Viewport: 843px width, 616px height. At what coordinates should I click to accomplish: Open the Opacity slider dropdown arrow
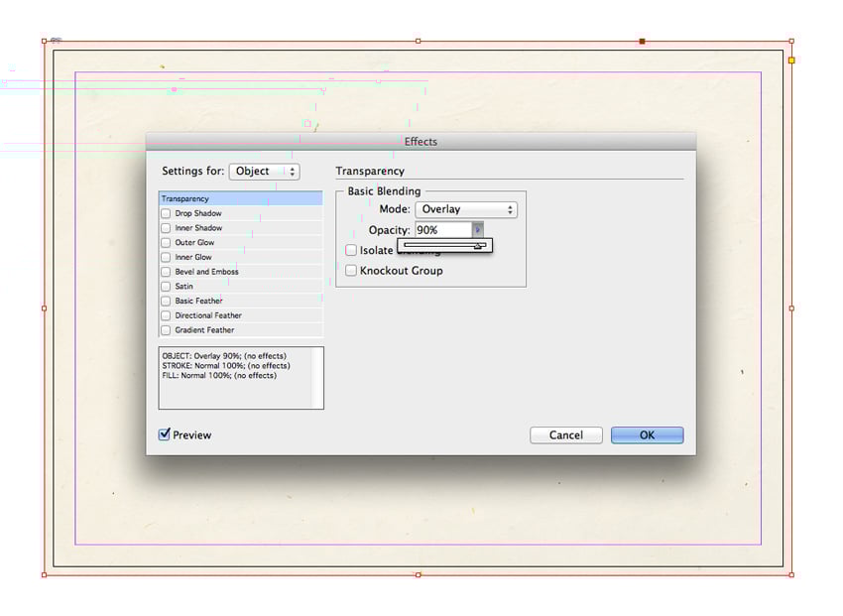tap(477, 229)
